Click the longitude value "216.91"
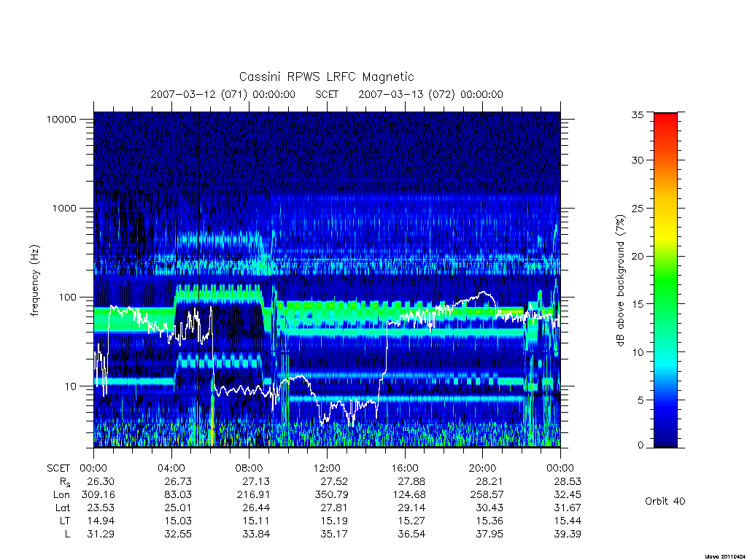Image resolution: width=747 pixels, height=560 pixels. [253, 495]
